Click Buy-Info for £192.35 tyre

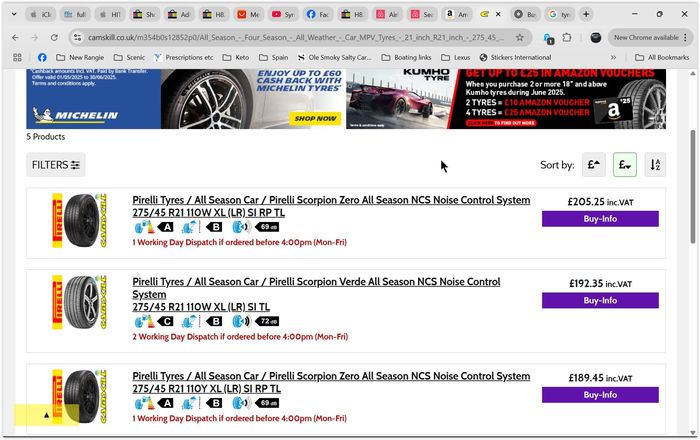600,300
